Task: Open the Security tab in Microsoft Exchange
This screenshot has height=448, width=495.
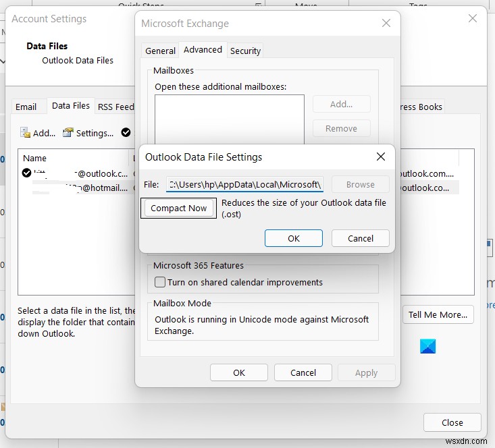Action: coord(245,51)
